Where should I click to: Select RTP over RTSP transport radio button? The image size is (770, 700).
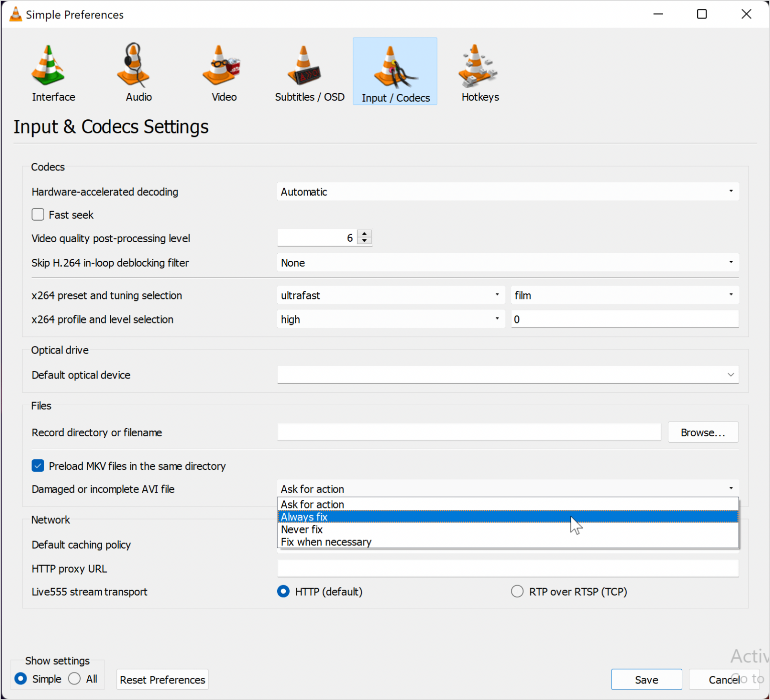click(x=517, y=592)
